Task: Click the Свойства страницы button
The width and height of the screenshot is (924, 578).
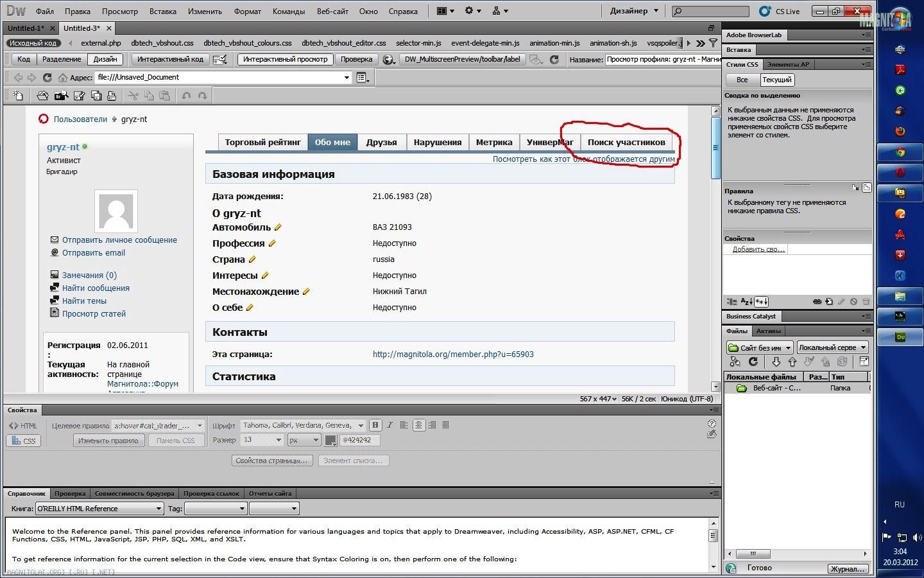Action: [x=271, y=460]
